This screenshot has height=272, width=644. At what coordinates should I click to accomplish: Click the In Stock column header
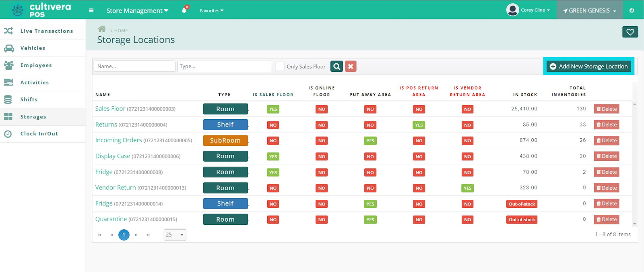(x=525, y=95)
